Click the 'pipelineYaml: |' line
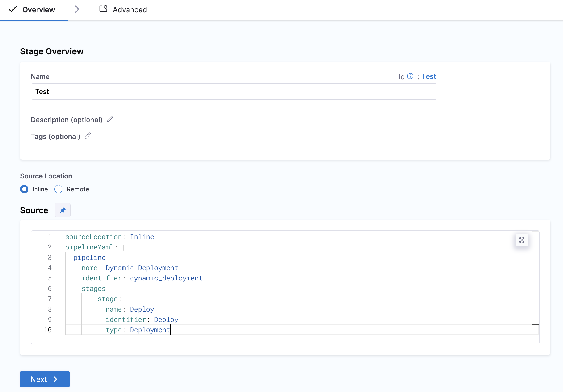 (95, 247)
